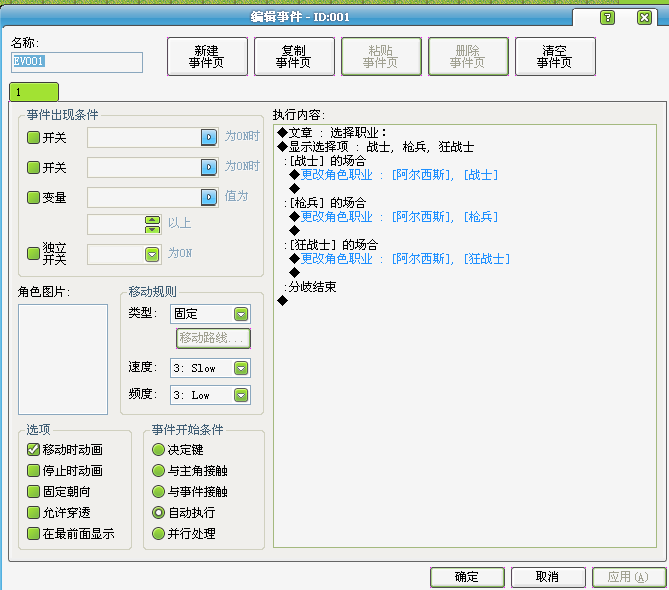Uncheck the 移动时动画 option
Image resolution: width=669 pixels, height=590 pixels.
(33, 450)
